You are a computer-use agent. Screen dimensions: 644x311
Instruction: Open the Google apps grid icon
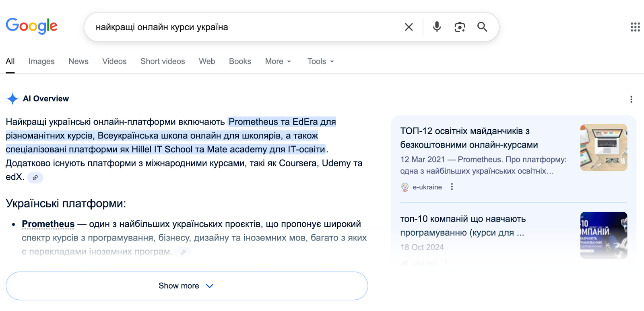pos(635,27)
